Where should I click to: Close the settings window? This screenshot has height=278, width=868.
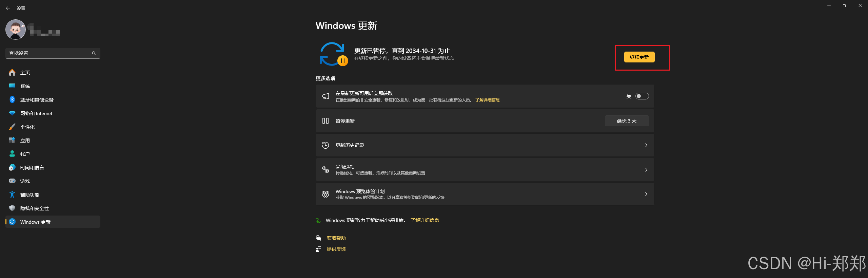tap(860, 5)
